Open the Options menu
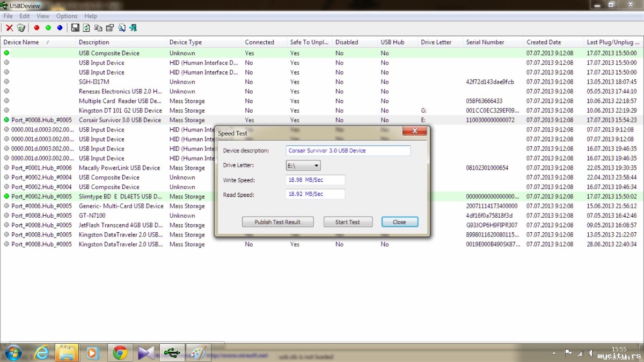 point(67,16)
